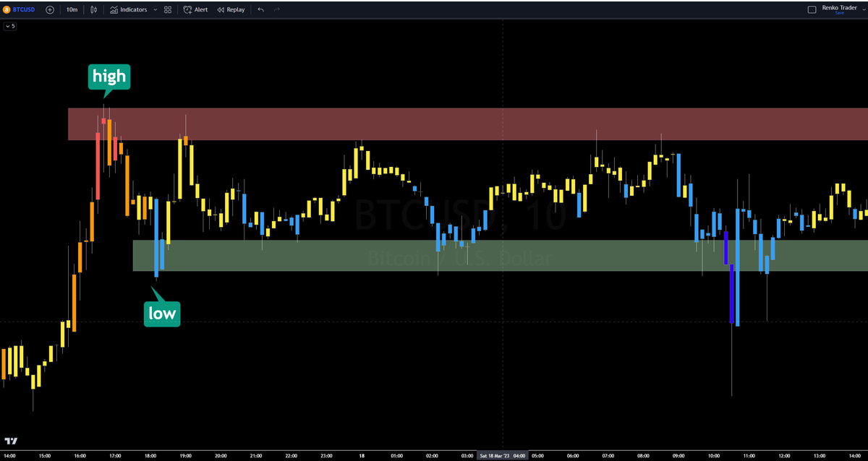The width and height of the screenshot is (868, 461).
Task: Click the plus icon to compare symbols
Action: (x=50, y=9)
